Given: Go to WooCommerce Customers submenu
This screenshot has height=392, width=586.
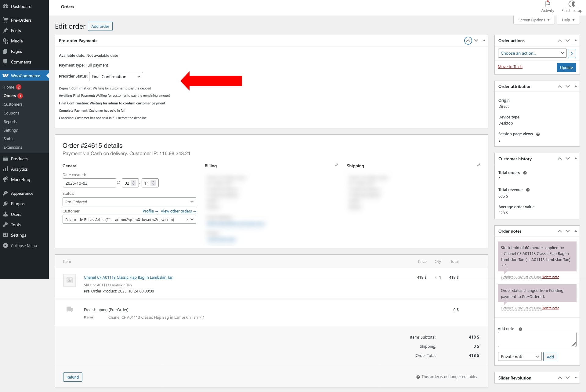Looking at the screenshot, I should [x=13, y=104].
